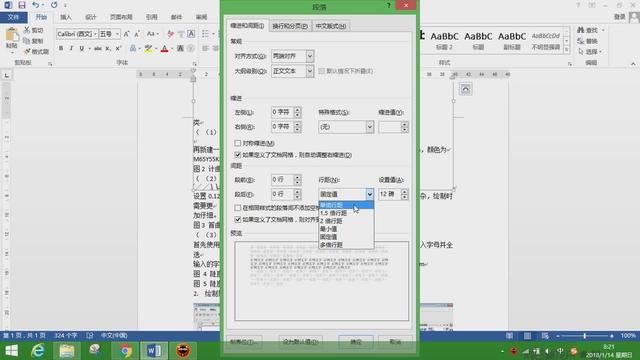640x360 pixels.
Task: Select 1.5 lines spacing option
Action: [x=346, y=213]
